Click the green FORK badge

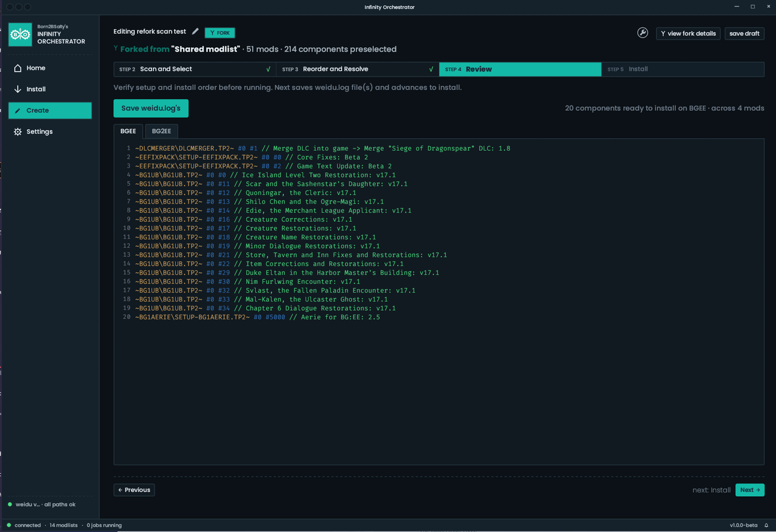(x=219, y=33)
